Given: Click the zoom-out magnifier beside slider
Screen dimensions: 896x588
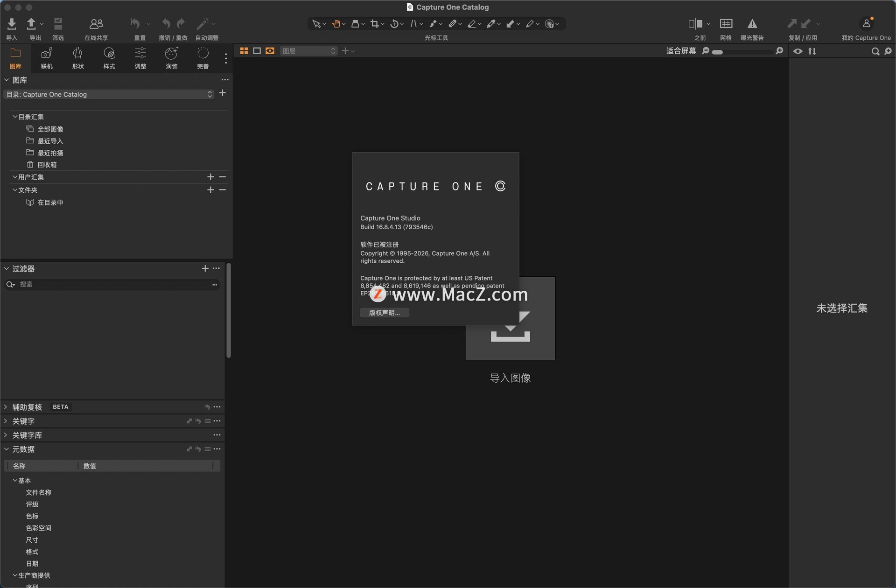Looking at the screenshot, I should (x=706, y=51).
